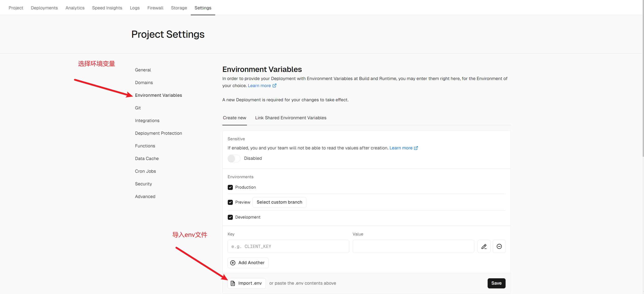Go to Deployment Protection settings
This screenshot has width=644, height=294.
coord(158,133)
